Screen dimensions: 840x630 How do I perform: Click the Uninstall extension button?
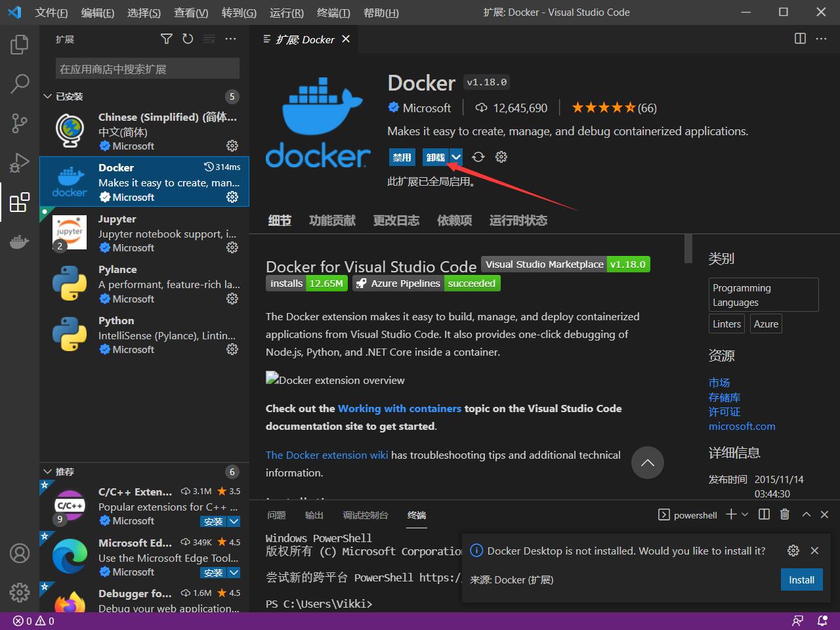coord(436,157)
